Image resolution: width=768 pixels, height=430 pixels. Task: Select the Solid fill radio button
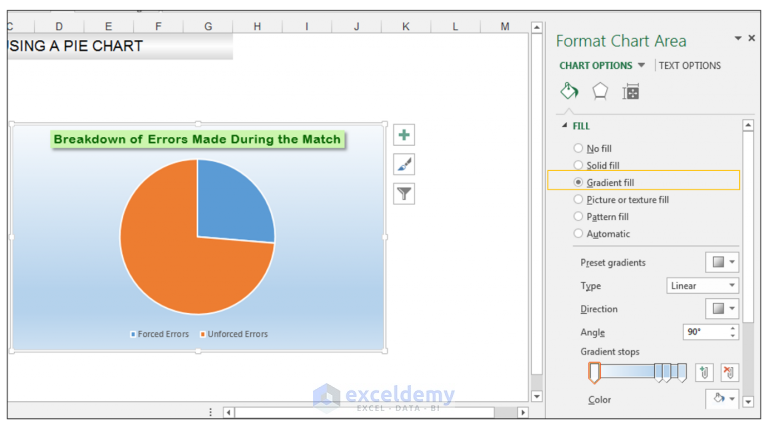click(578, 165)
